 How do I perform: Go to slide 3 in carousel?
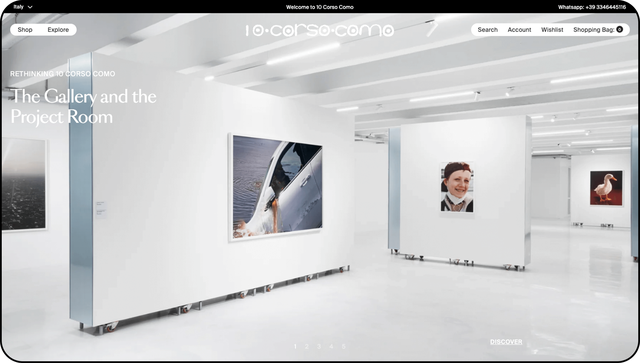coord(319,346)
